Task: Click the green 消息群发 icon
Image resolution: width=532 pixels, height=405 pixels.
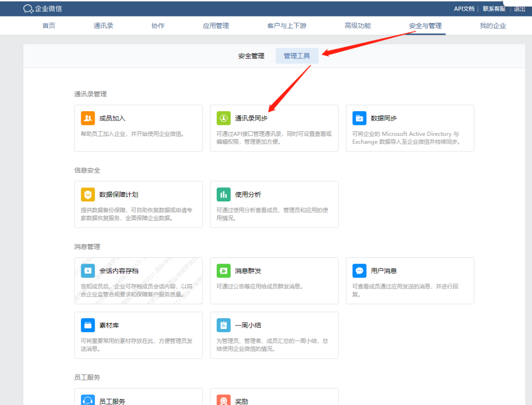Action: pos(223,271)
